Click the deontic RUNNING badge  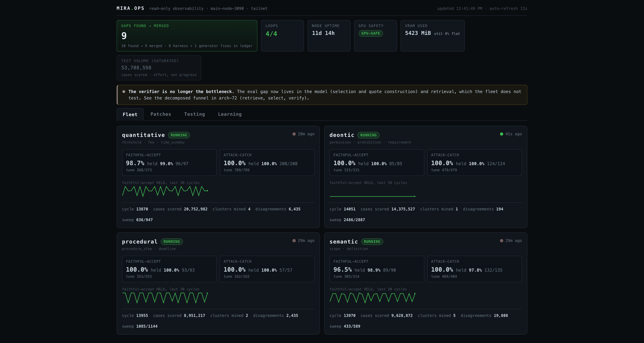(368, 135)
